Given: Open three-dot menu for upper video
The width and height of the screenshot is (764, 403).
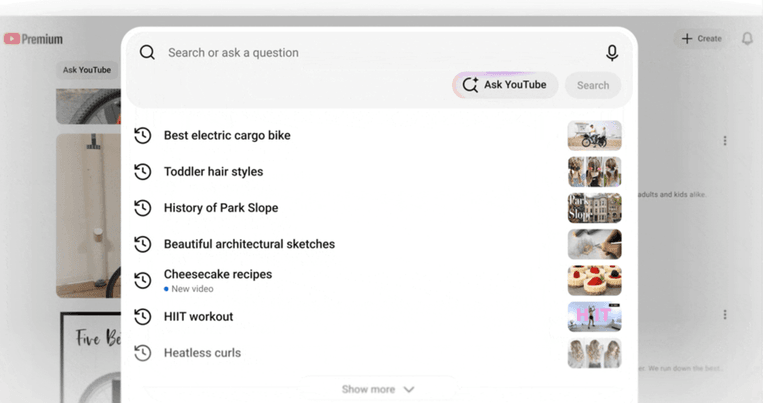Looking at the screenshot, I should click(x=725, y=141).
